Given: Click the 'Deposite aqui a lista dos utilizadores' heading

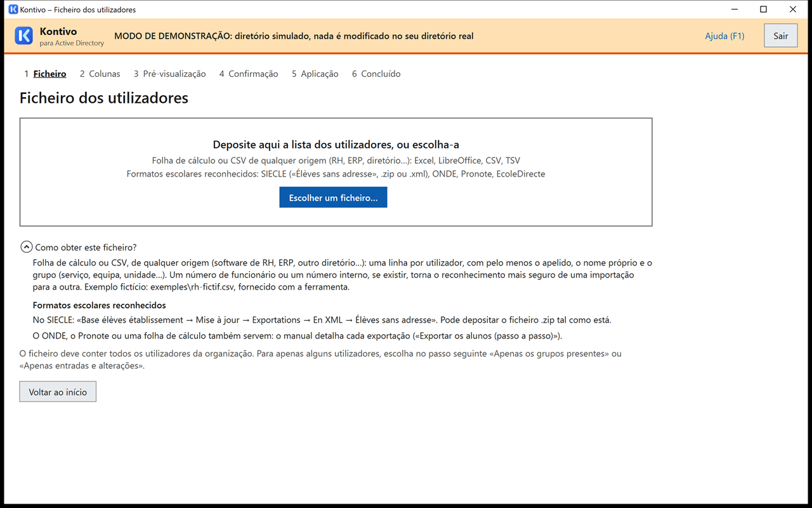Looking at the screenshot, I should tap(336, 144).
